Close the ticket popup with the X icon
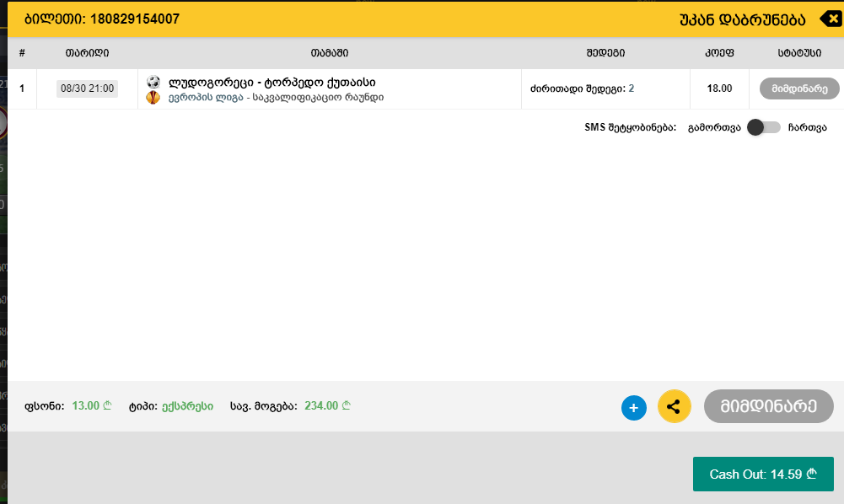 831,19
